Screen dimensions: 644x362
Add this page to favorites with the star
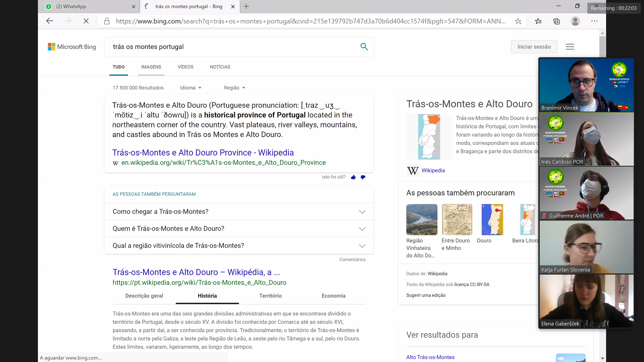[x=518, y=21]
